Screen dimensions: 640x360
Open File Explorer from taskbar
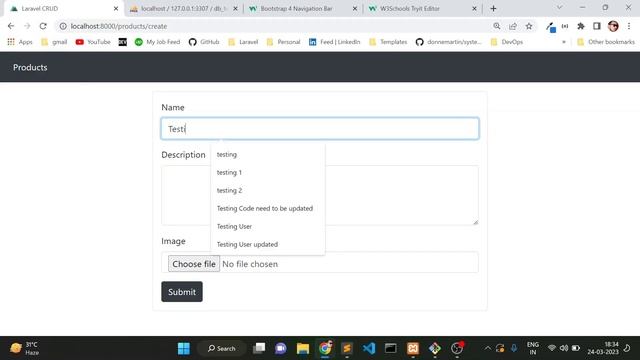click(x=303, y=348)
